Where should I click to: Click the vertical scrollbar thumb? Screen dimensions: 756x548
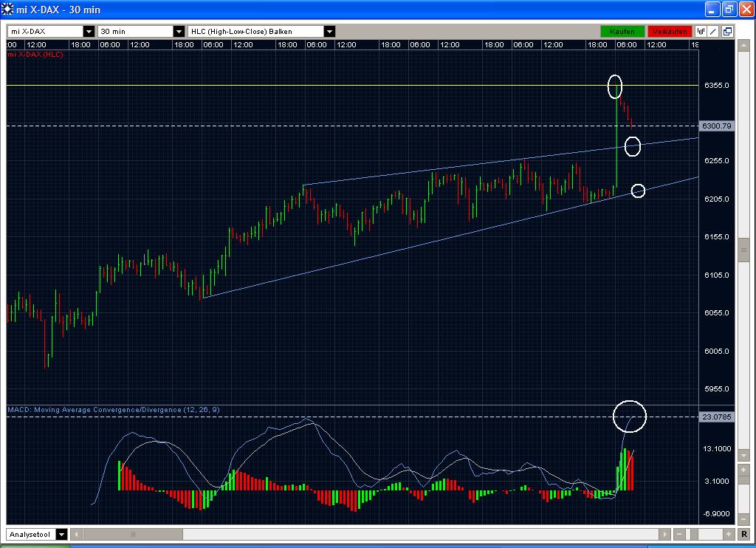pyautogui.click(x=743, y=249)
